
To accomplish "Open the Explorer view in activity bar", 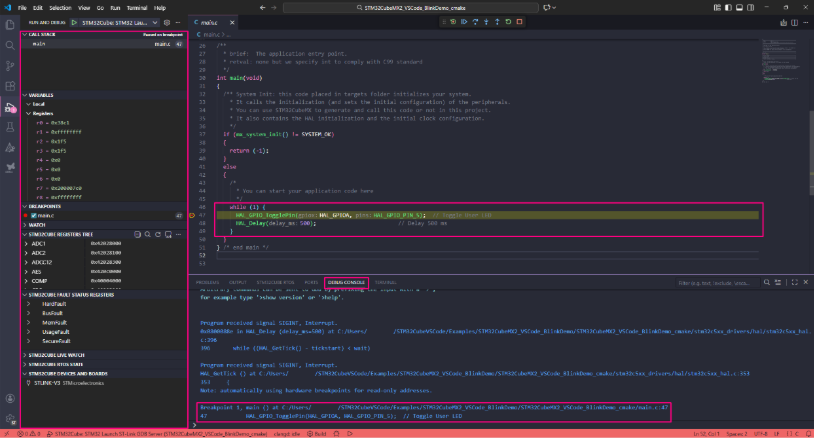I will point(11,23).
